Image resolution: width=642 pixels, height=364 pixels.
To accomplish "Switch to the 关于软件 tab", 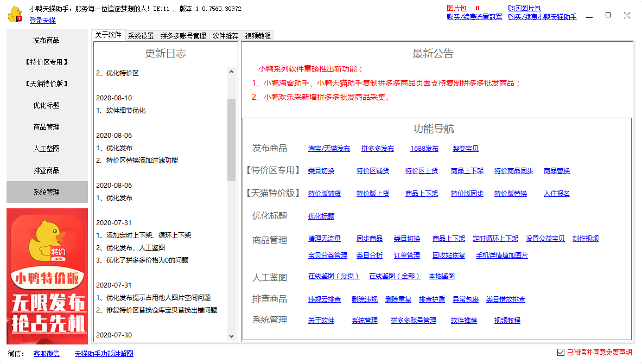I will (x=109, y=35).
